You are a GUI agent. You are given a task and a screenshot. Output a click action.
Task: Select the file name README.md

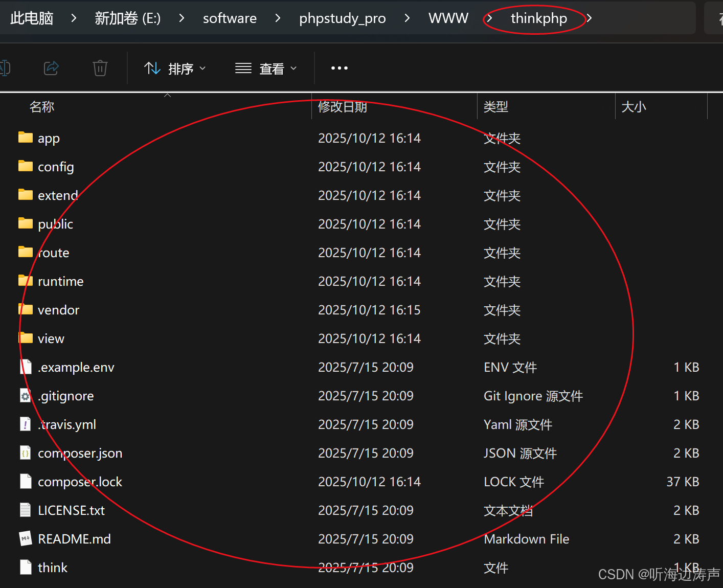[74, 539]
